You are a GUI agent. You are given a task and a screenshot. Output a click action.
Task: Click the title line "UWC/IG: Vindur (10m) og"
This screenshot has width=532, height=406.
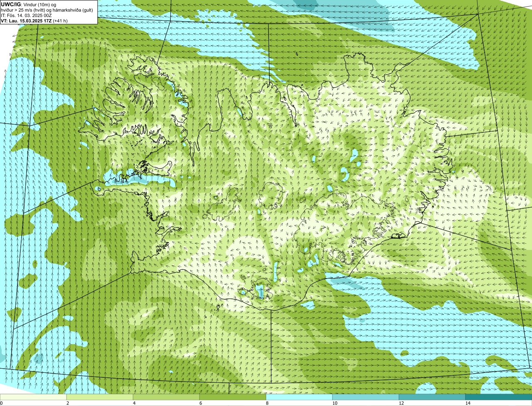(29, 4)
